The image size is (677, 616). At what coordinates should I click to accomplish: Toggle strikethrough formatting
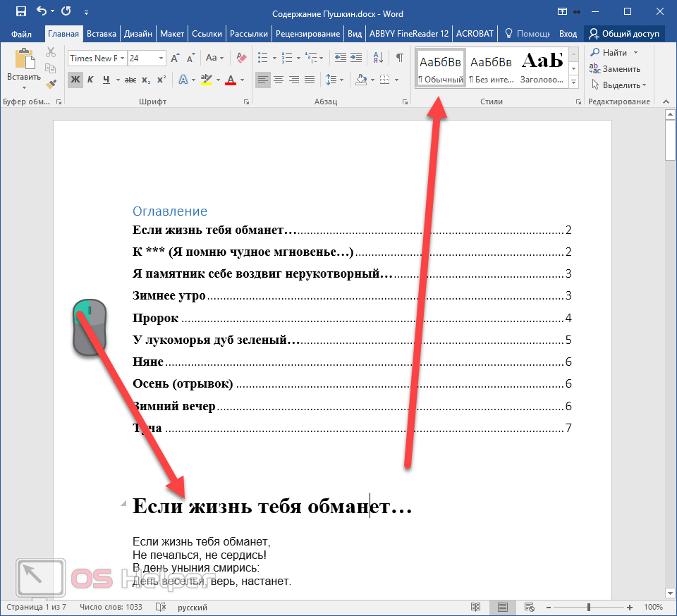coord(130,80)
